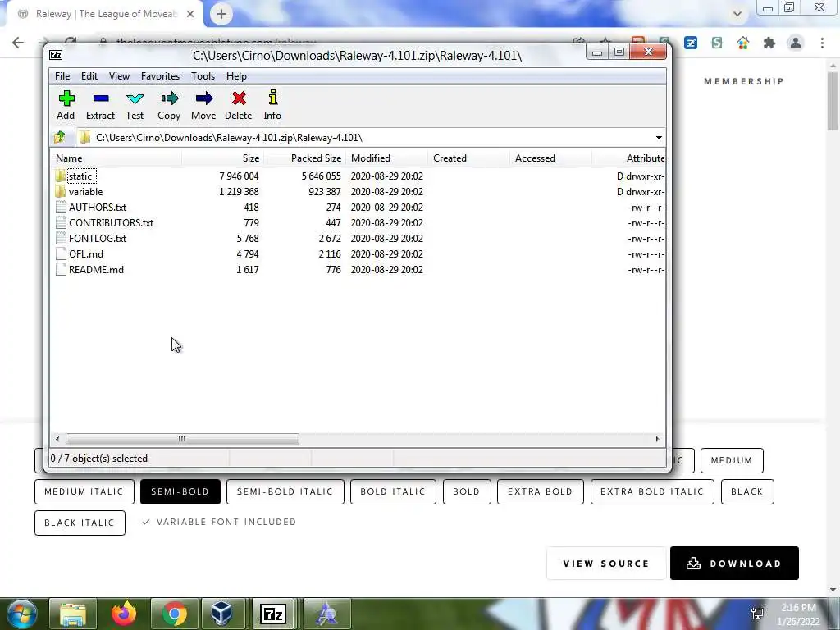Open the Favorites menu
This screenshot has height=630, width=840.
pos(160,76)
